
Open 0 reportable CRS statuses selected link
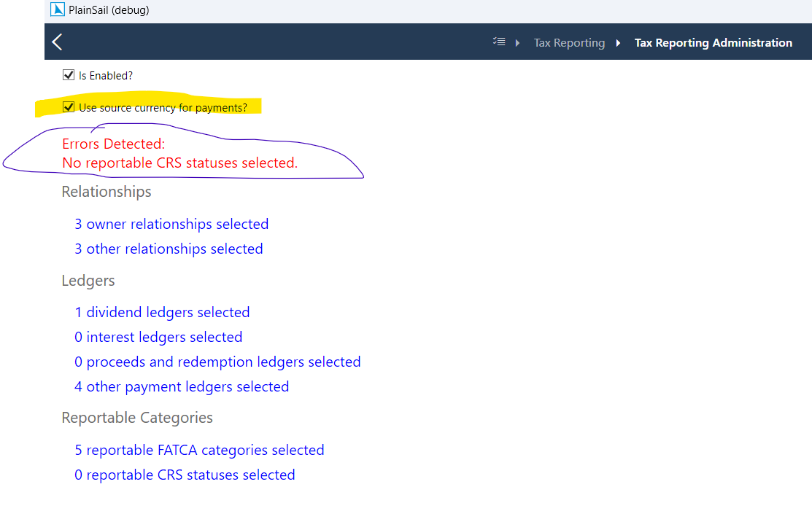[x=185, y=475]
